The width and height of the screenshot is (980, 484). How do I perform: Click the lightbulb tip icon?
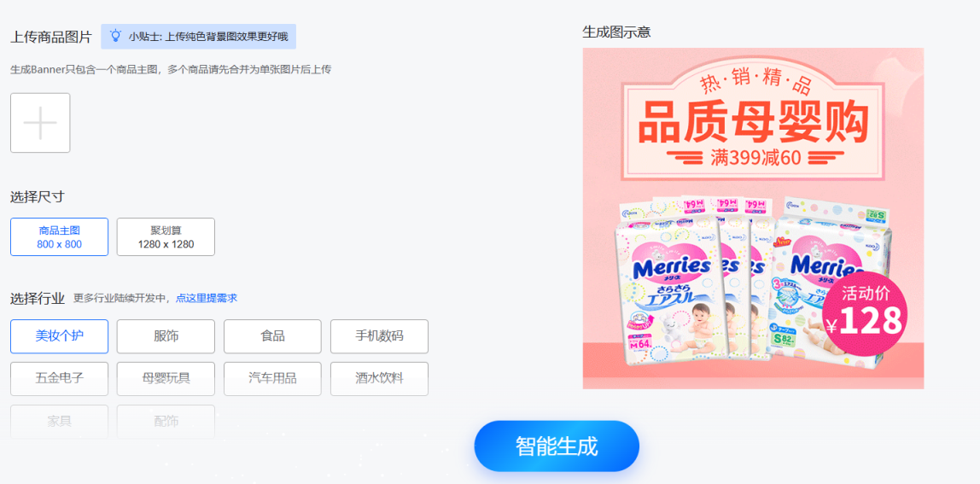click(x=115, y=36)
